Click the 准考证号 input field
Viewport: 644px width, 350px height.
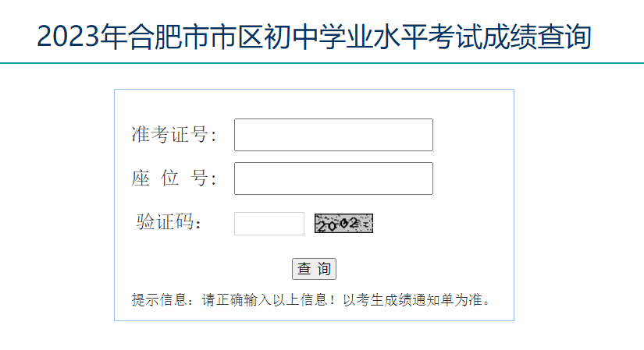pyautogui.click(x=333, y=135)
